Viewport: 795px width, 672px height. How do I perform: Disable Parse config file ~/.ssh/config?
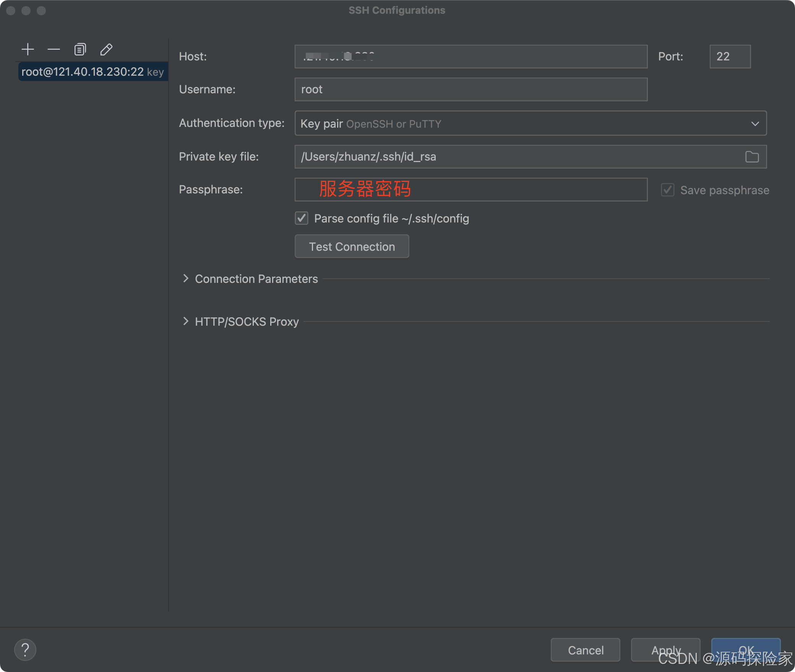coord(302,218)
